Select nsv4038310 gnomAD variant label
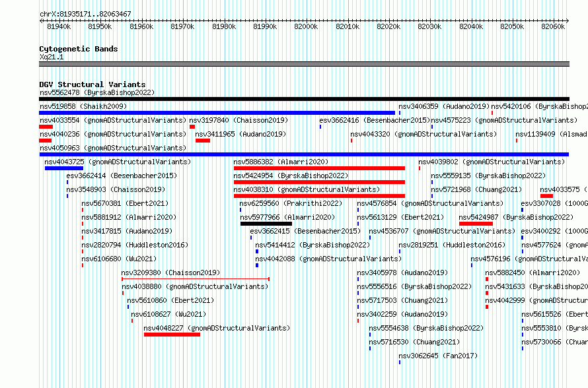 click(307, 189)
